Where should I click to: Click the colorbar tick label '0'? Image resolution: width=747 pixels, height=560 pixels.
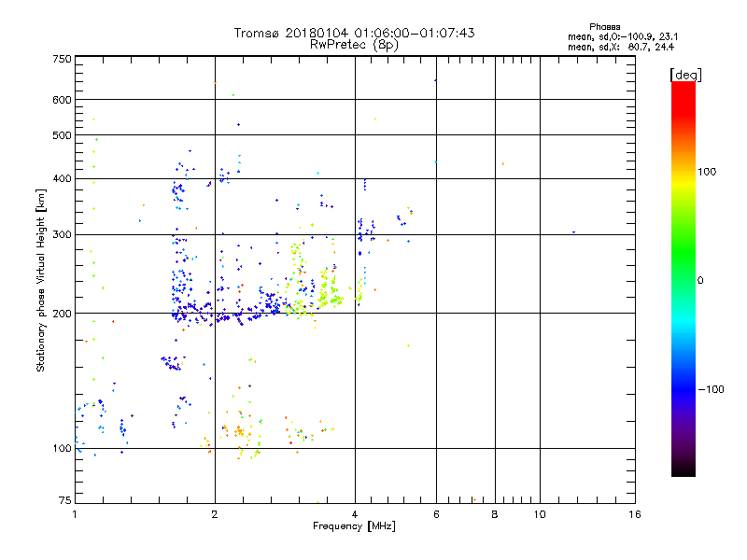coord(700,281)
